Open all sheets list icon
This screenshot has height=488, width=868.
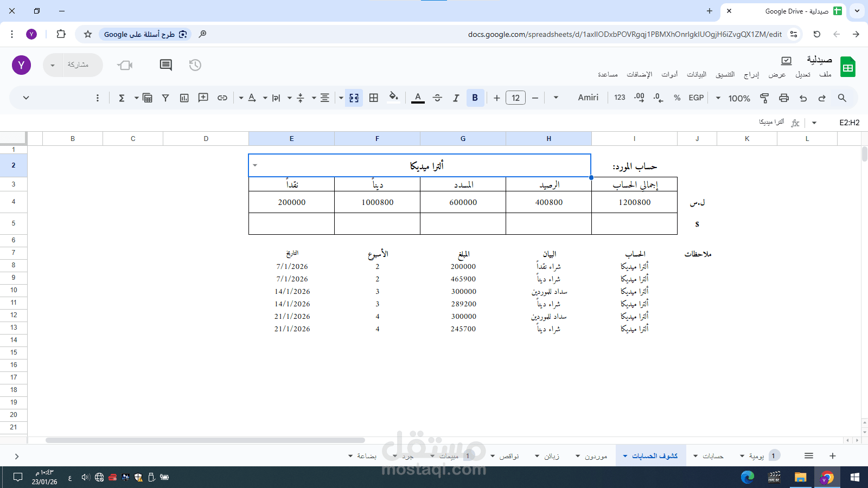tap(809, 456)
